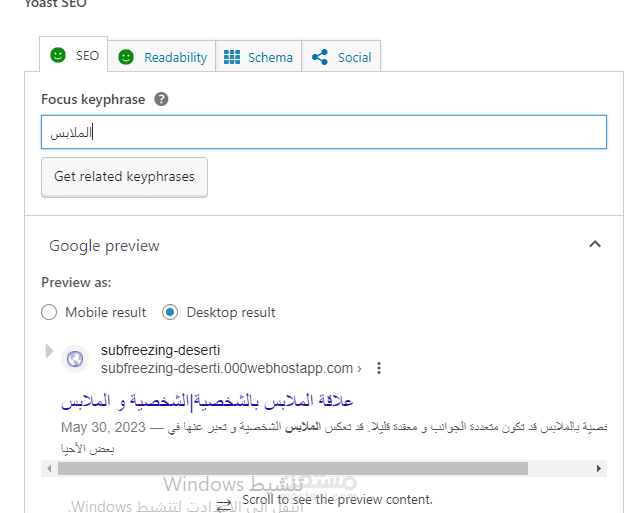
Task: Click the preview horizontal scrollbar thumb
Action: (300, 468)
